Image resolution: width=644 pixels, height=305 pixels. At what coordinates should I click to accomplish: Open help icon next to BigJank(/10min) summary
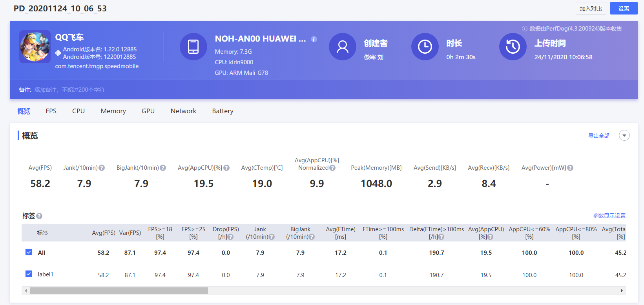point(163,168)
